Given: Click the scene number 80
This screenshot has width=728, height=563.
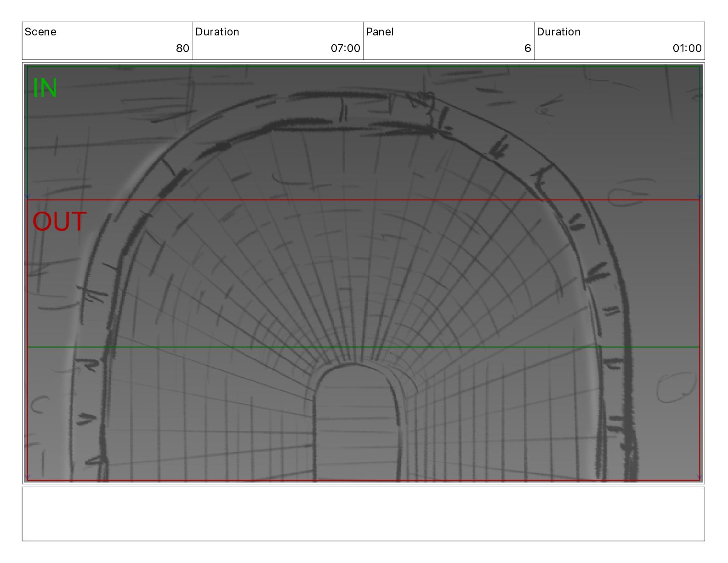Looking at the screenshot, I should pyautogui.click(x=182, y=48).
